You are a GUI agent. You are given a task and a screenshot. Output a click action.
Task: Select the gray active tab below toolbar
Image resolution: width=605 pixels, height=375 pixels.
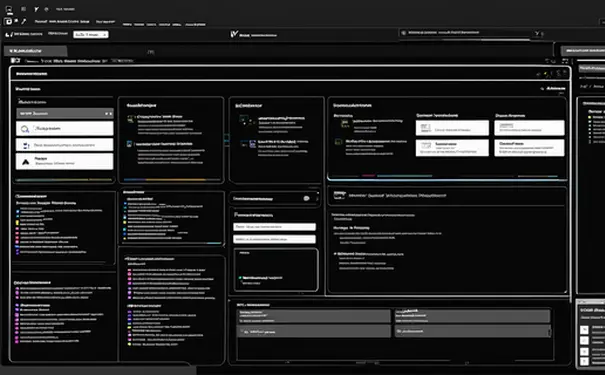click(35, 51)
